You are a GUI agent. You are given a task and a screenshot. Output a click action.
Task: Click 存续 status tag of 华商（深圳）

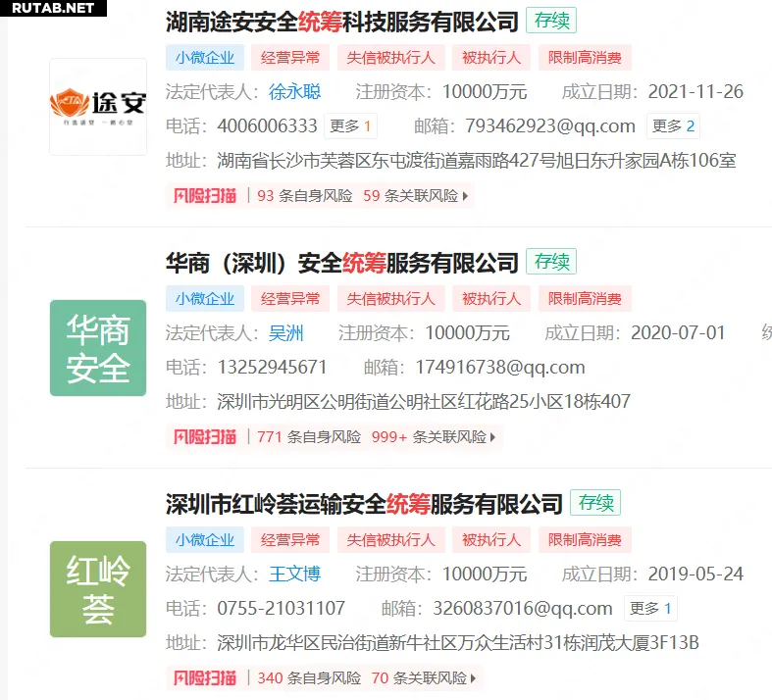551,262
